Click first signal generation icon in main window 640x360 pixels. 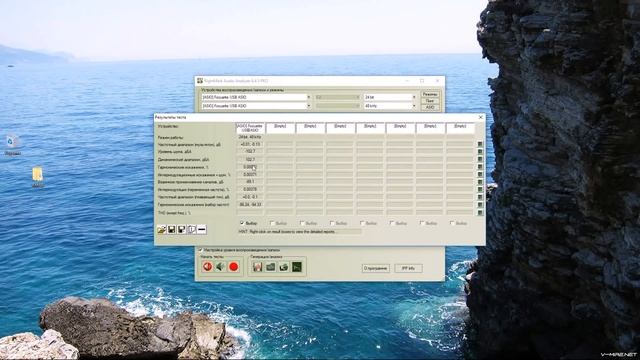tap(258, 267)
